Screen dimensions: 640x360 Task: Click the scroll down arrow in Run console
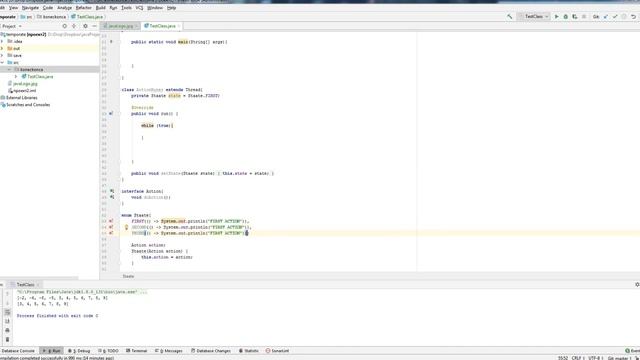tap(7, 303)
